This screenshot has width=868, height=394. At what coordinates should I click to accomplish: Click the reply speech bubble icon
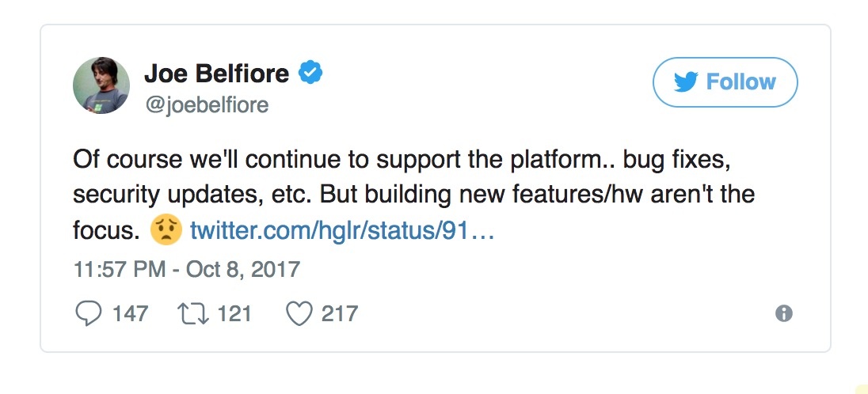88,314
